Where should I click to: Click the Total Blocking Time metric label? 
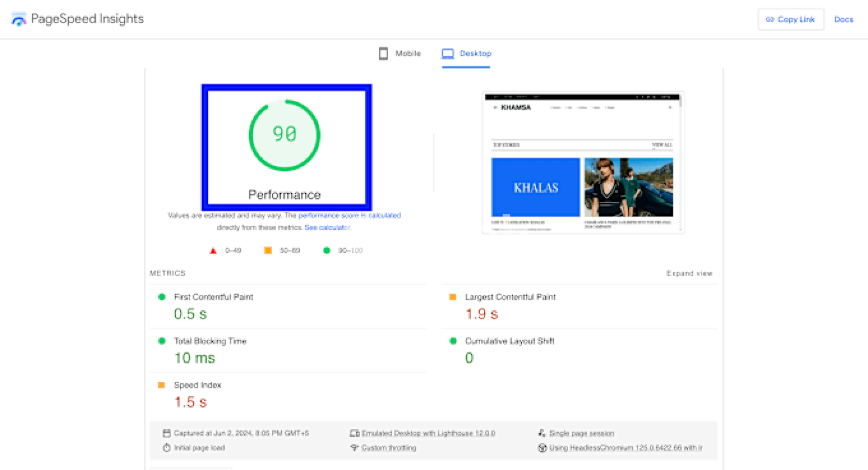coord(210,341)
